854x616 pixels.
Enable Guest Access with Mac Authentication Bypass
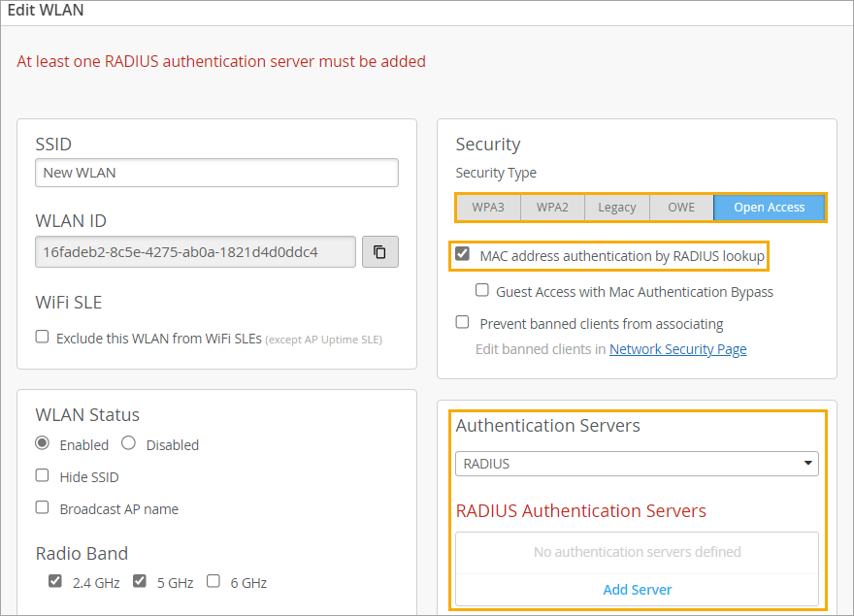482,290
